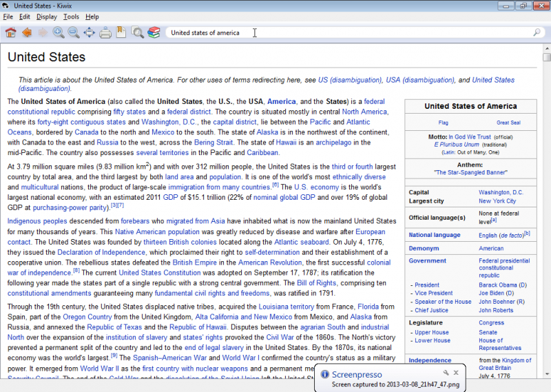Open the 'Civil War' link
The width and height of the screenshot is (551, 392).
point(280,337)
